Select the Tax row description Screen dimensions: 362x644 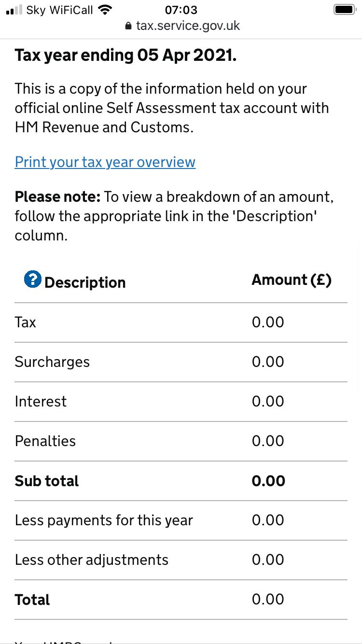[26, 322]
